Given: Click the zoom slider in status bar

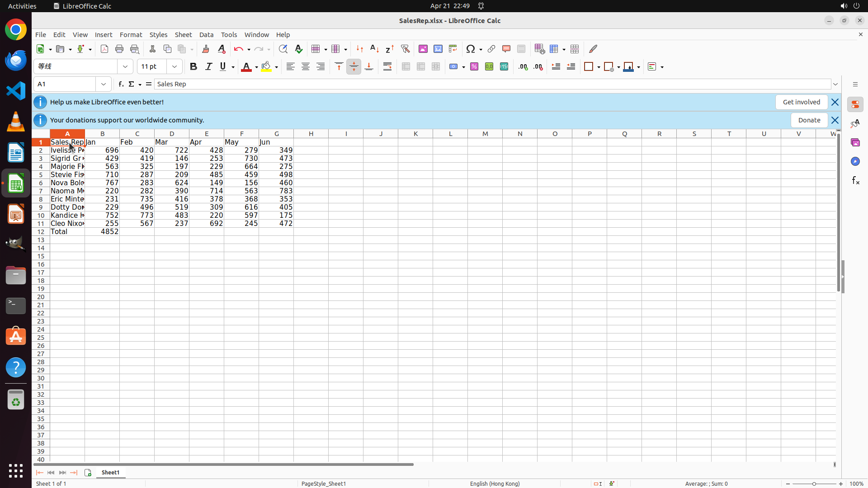Looking at the screenshot, I should (814, 483).
